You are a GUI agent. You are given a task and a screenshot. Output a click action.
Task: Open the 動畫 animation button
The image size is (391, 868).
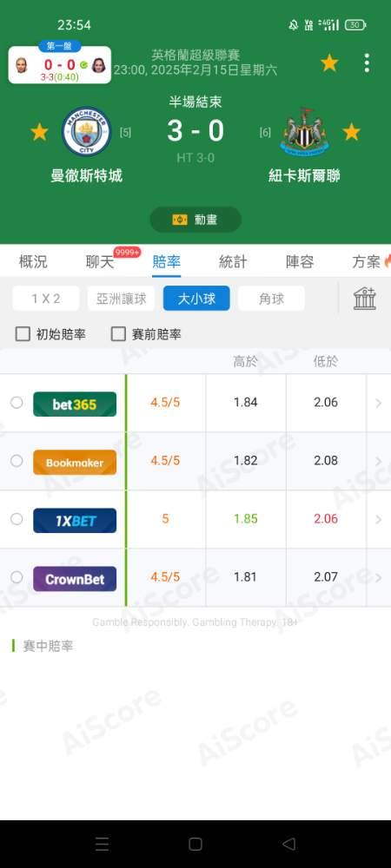tap(195, 220)
